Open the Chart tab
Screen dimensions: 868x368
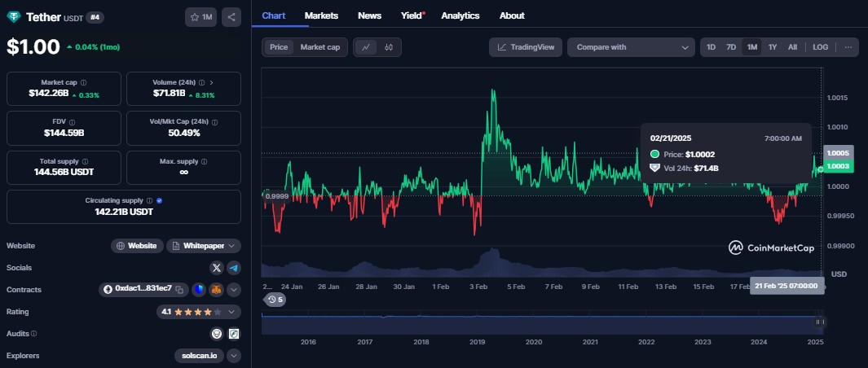pos(274,15)
